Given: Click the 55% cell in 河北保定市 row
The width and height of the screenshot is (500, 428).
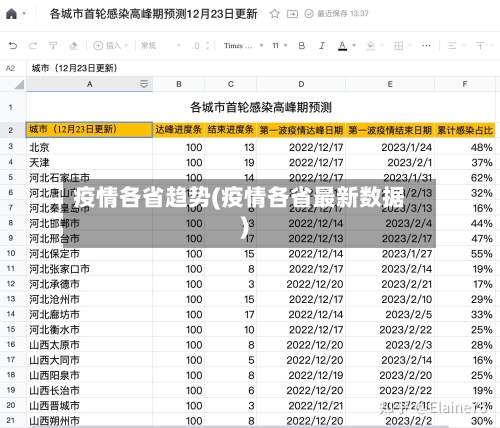Looking at the screenshot, I should tap(465, 254).
